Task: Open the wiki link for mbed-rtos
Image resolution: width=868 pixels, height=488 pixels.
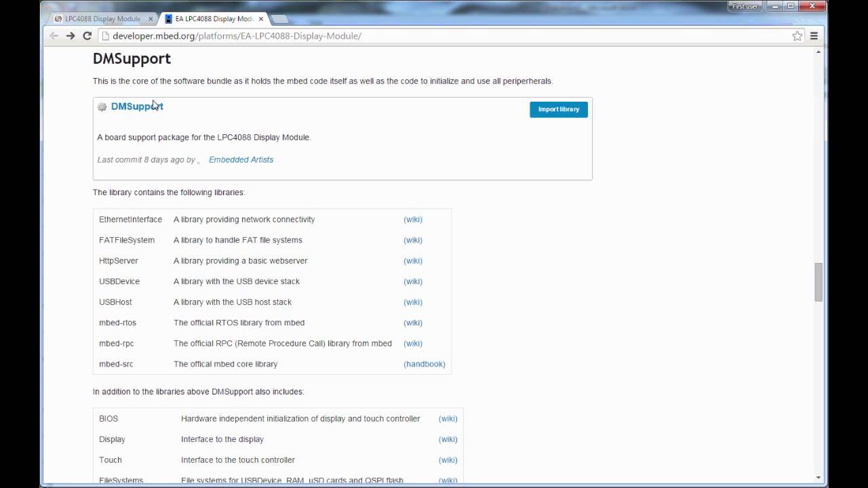Action: (413, 323)
